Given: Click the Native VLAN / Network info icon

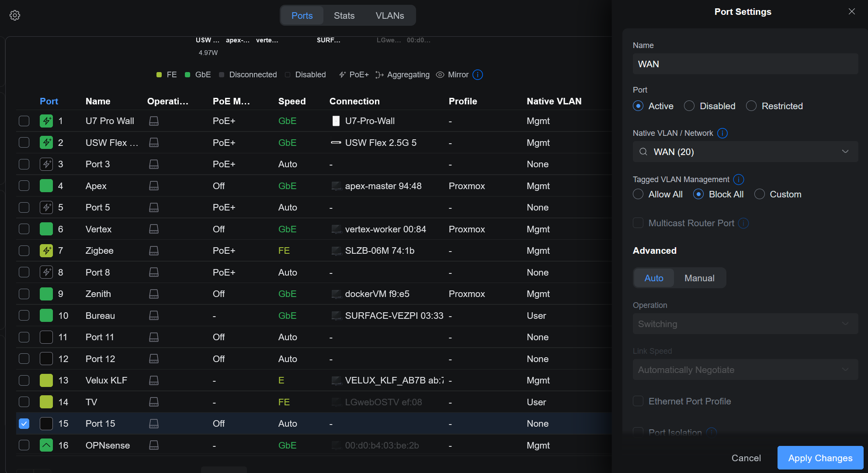Looking at the screenshot, I should [722, 133].
